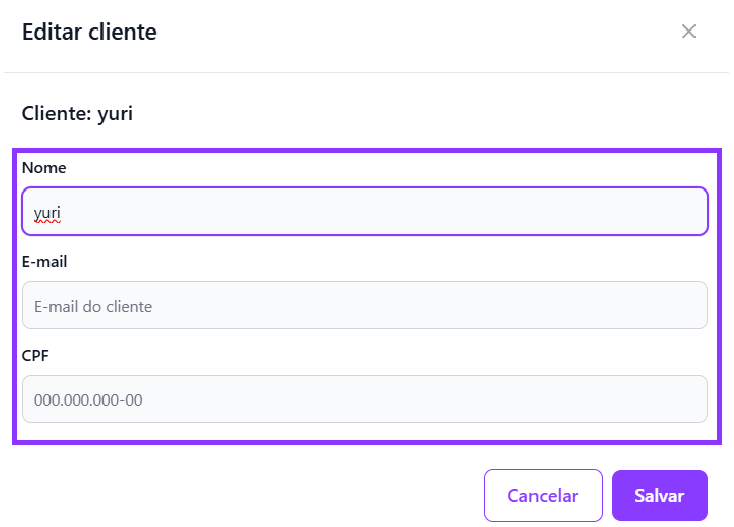This screenshot has width=734, height=527.
Task: Select the CPF input field
Action: tap(364, 399)
